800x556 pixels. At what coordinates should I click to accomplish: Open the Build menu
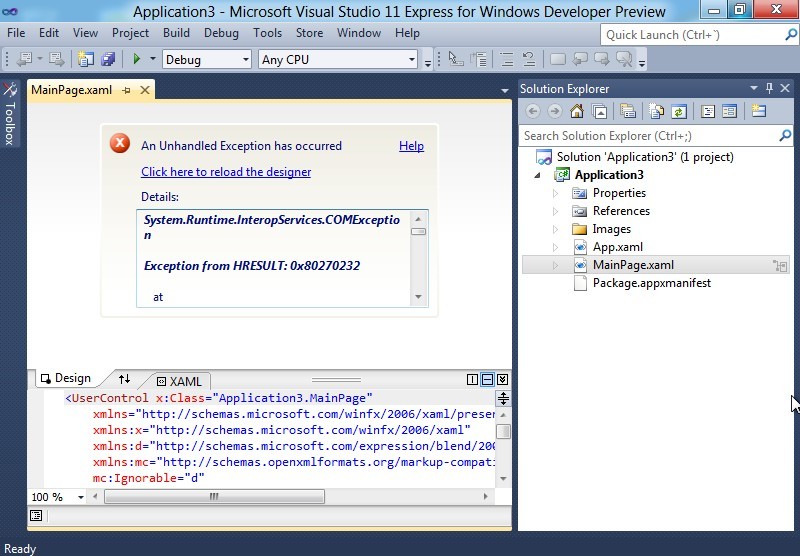176,33
